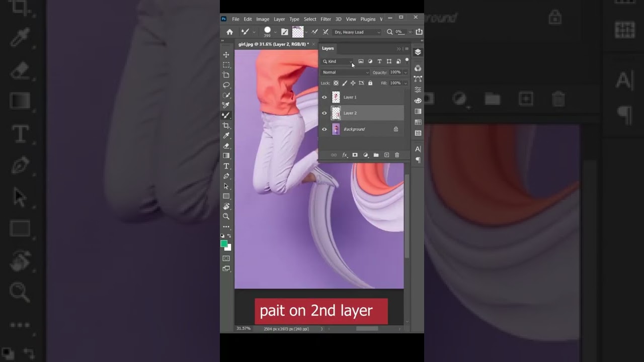
Task: Add a layer mask
Action: [x=355, y=155]
